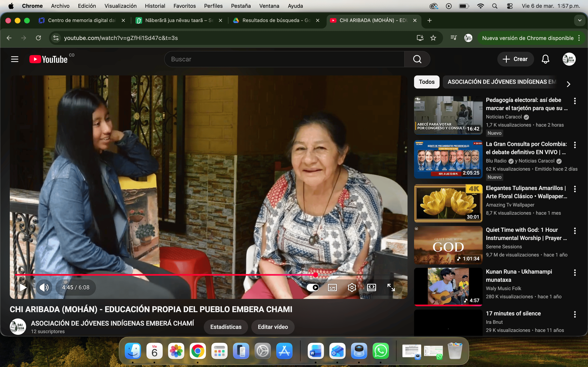The height and width of the screenshot is (367, 588).
Task: Click the Estadísticas button
Action: 226,327
